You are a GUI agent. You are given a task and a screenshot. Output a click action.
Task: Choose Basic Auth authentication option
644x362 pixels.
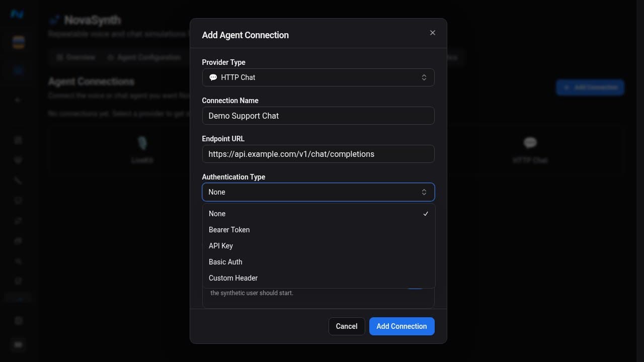[318, 262]
